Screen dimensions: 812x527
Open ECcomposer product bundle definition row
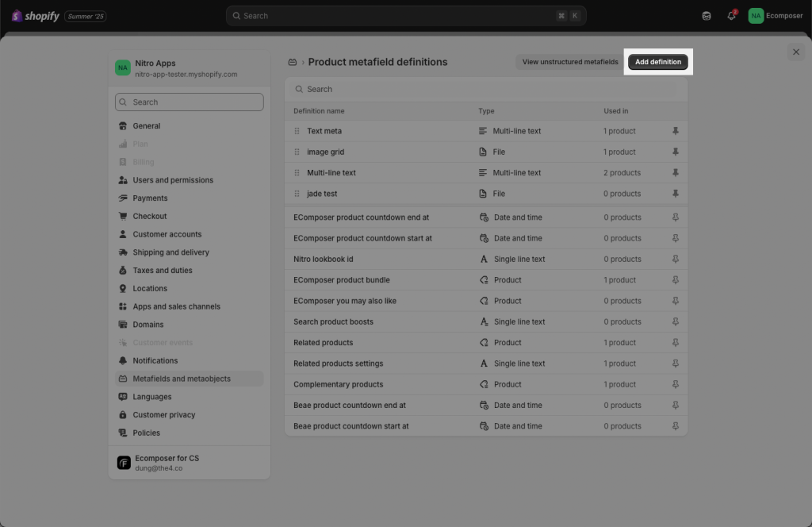pos(486,280)
